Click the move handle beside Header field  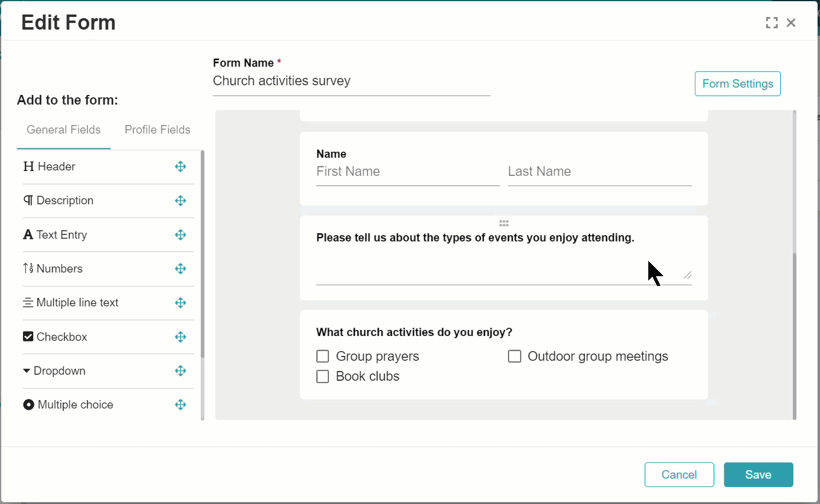click(180, 167)
